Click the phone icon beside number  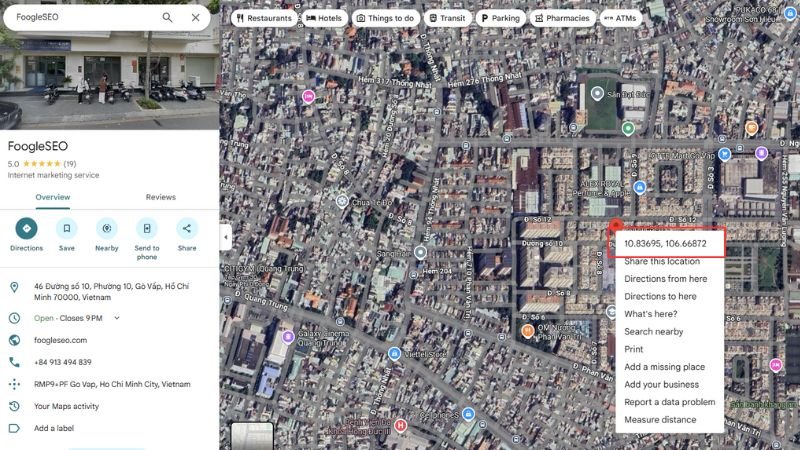coord(14,362)
